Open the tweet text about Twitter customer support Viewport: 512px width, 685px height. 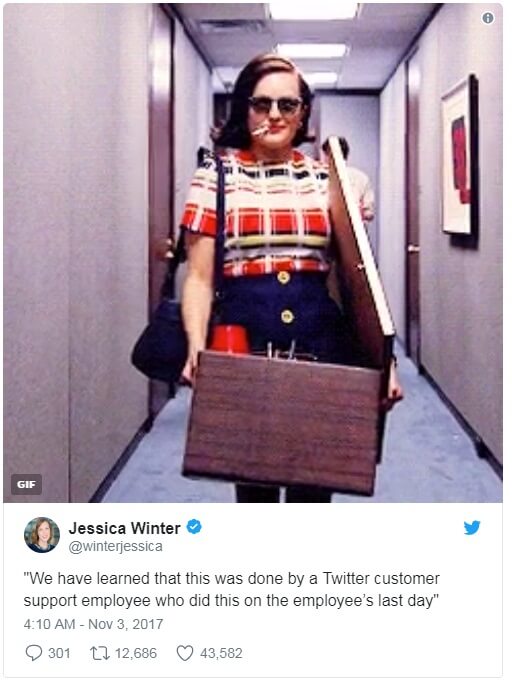click(x=232, y=589)
